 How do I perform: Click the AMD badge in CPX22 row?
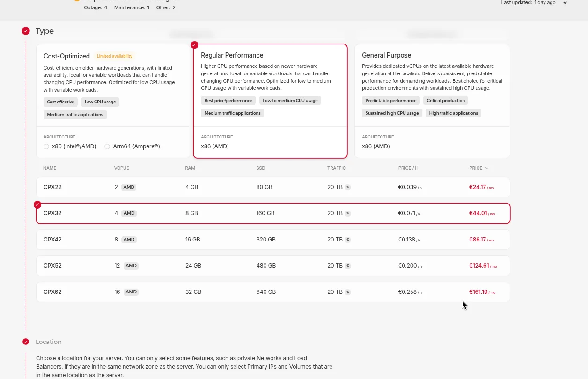(129, 187)
